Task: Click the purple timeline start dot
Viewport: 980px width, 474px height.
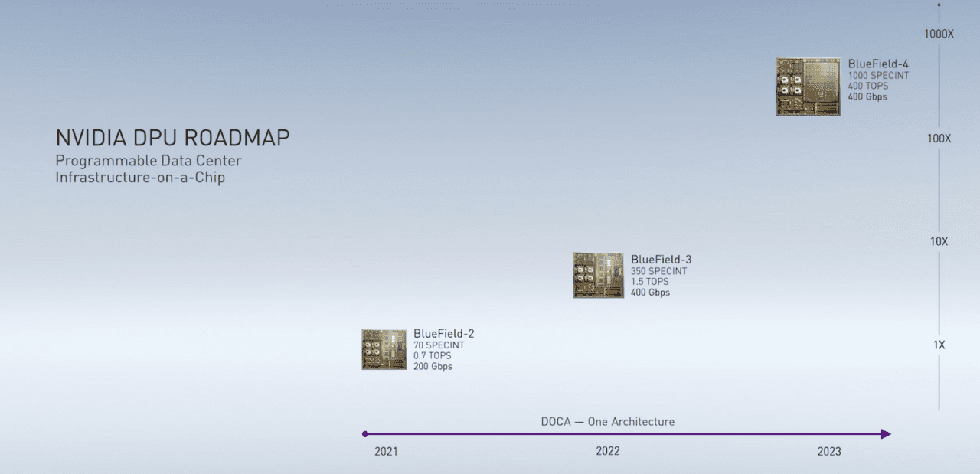Action: [365, 434]
